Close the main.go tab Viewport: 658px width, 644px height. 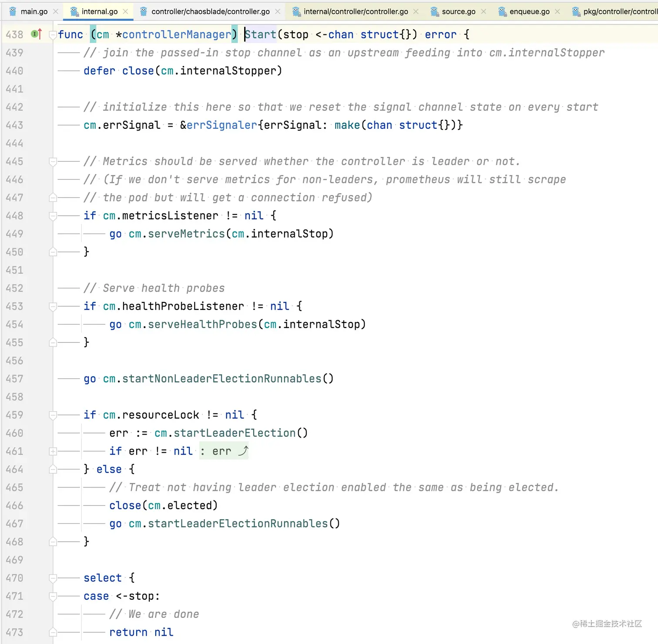(56, 11)
